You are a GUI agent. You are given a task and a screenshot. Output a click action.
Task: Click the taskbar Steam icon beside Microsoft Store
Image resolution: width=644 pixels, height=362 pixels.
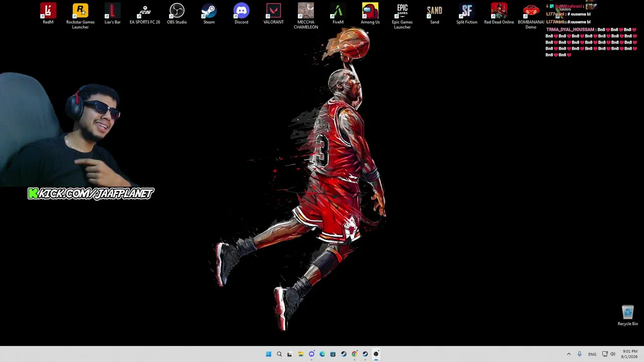coord(344,354)
